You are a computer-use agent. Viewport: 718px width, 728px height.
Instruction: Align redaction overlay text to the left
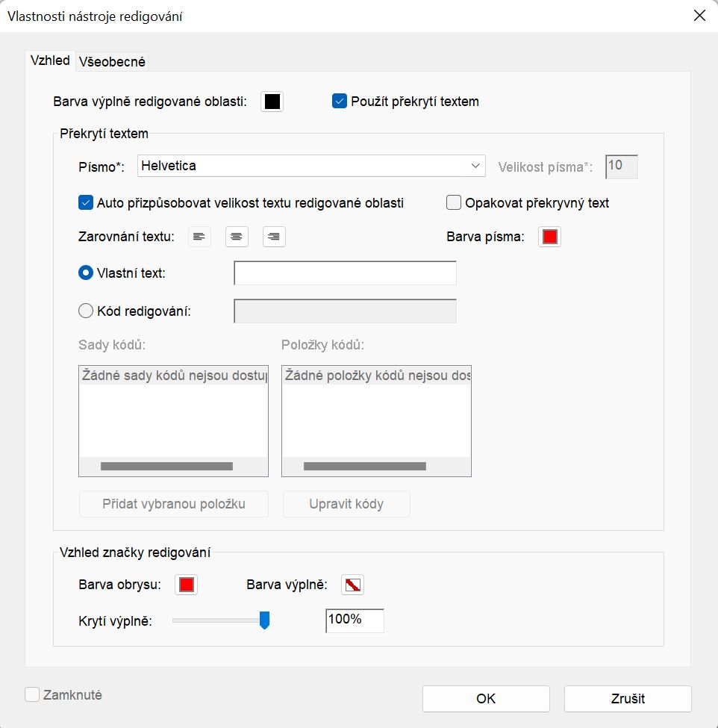(199, 237)
